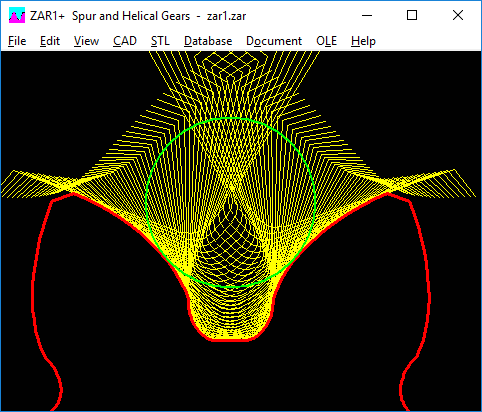Image resolution: width=482 pixels, height=412 pixels.
Task: Minimize the ZAR1+ window
Action: [x=367, y=15]
